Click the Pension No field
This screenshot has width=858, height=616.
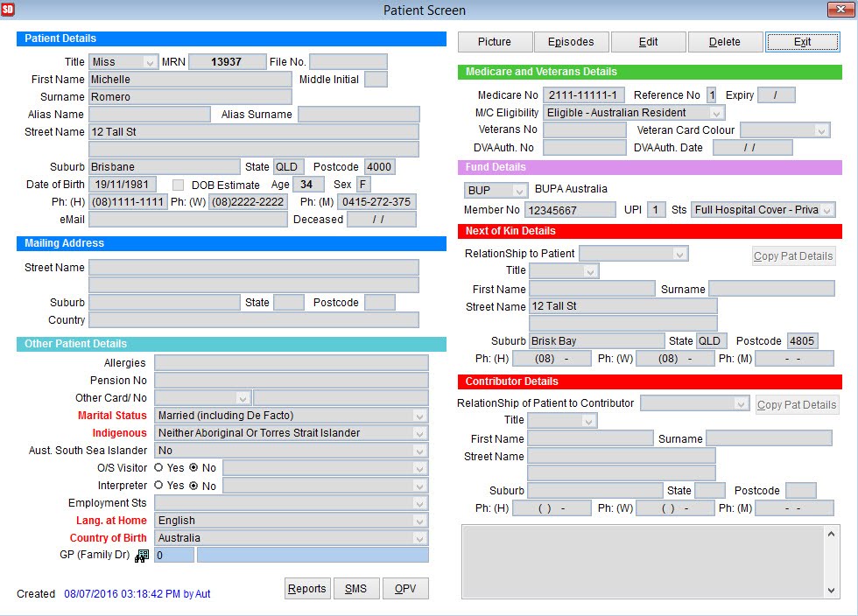pyautogui.click(x=291, y=381)
